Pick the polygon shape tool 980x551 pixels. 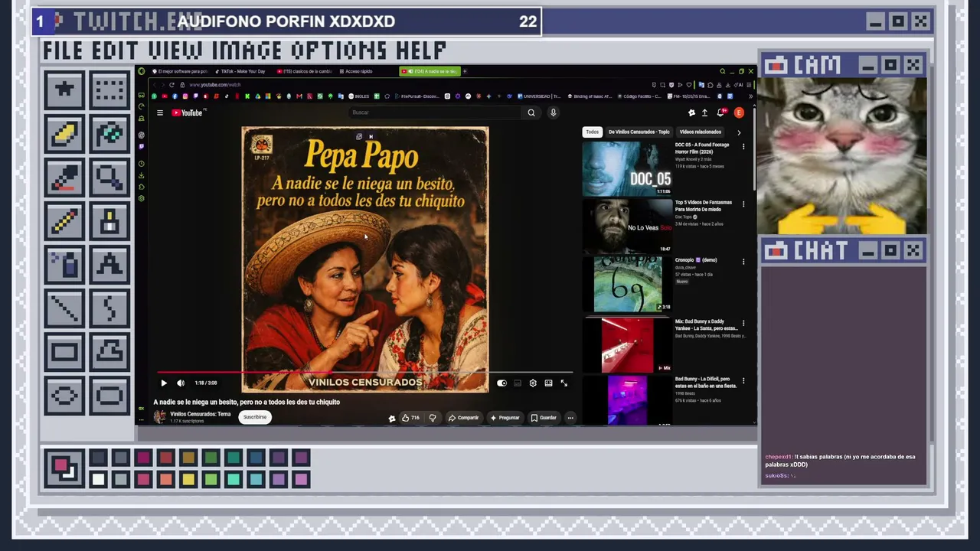point(109,353)
